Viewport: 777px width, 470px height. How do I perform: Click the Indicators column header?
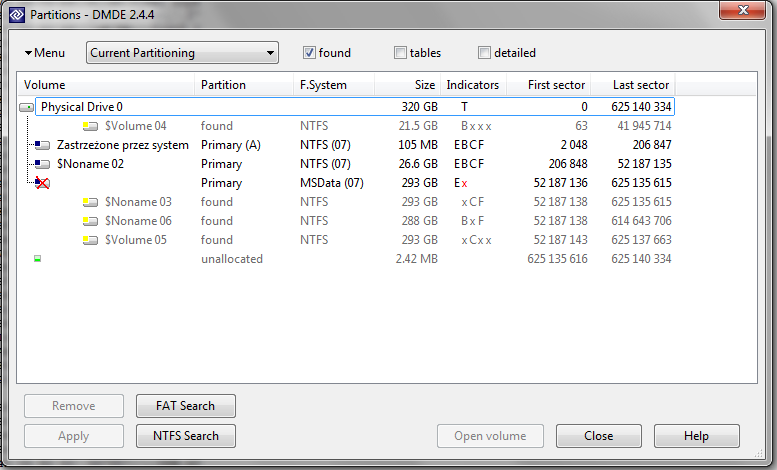tap(473, 85)
